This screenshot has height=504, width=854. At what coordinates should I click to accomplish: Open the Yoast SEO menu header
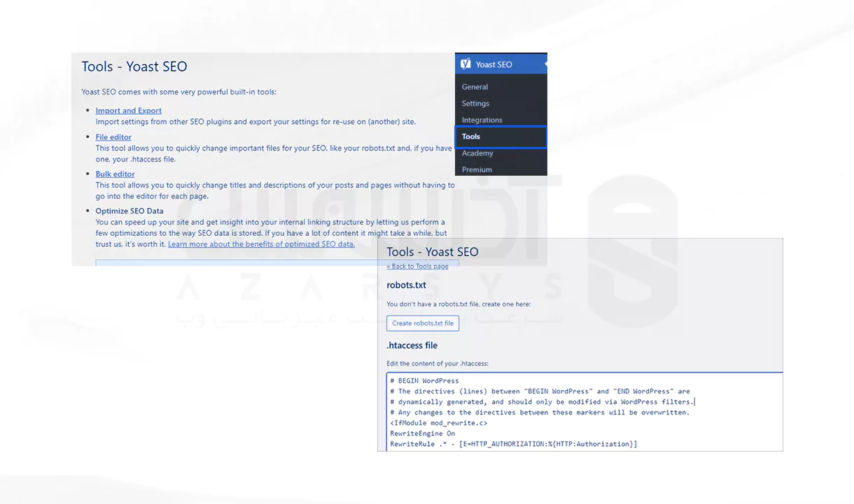[x=500, y=64]
